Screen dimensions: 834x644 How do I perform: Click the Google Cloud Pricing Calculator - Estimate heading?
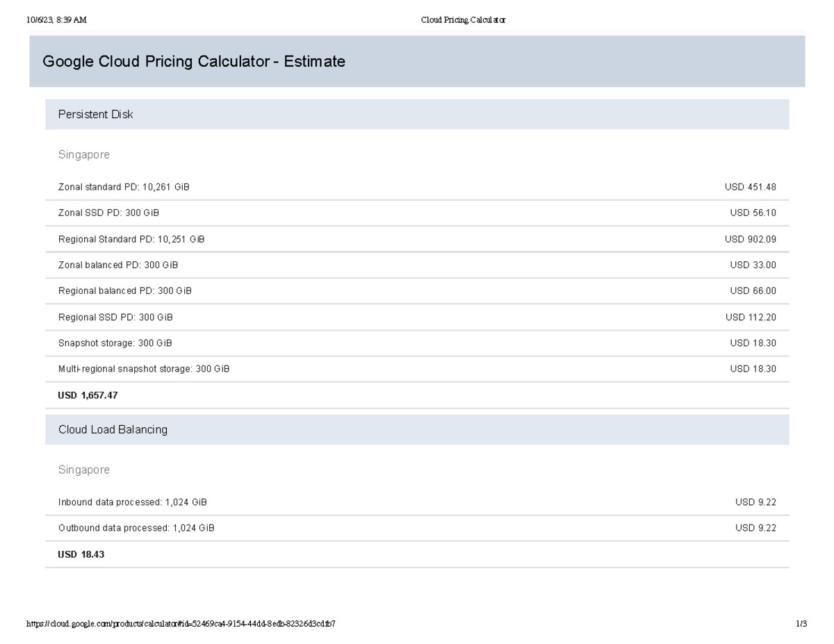(194, 61)
